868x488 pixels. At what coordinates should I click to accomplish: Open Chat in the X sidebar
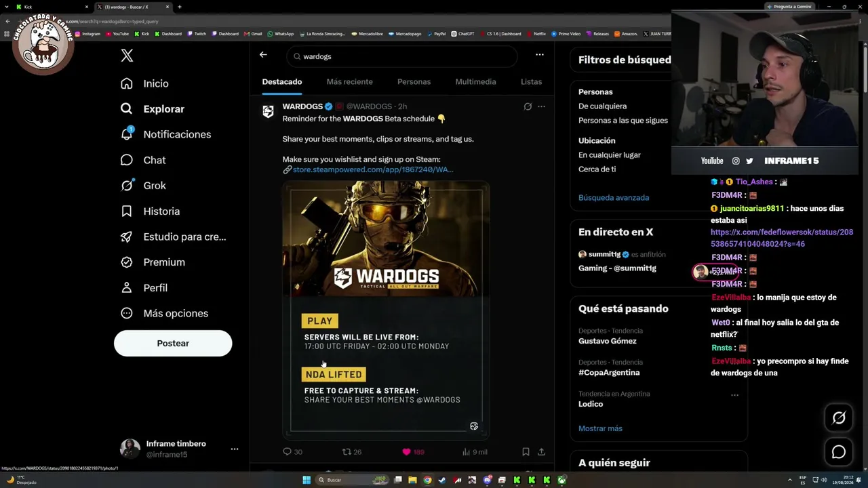coord(143,160)
